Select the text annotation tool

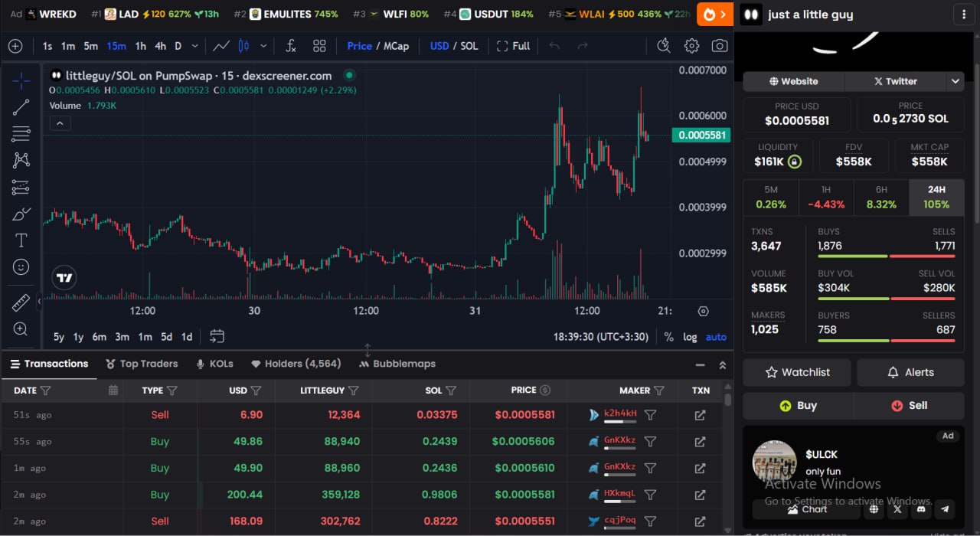click(21, 240)
